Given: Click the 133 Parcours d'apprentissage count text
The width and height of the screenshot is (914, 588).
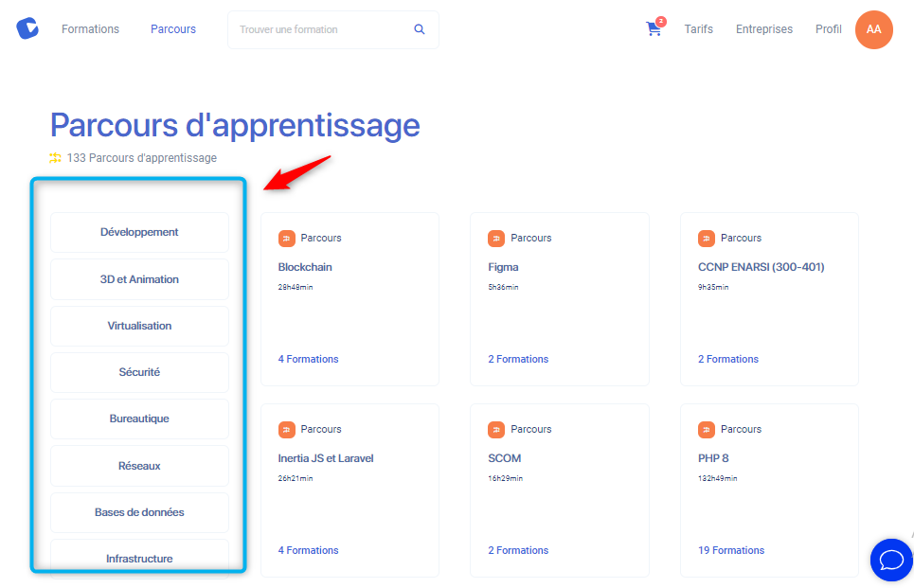Looking at the screenshot, I should 142,158.
